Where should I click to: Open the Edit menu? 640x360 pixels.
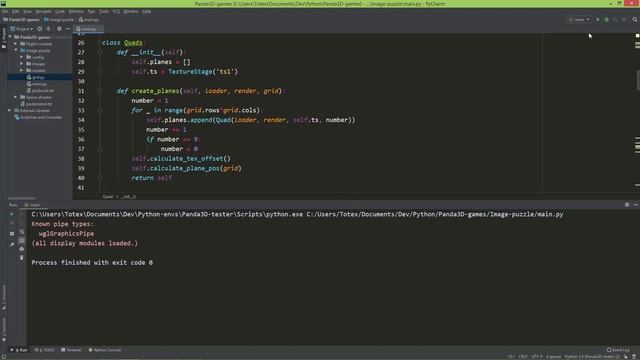(x=16, y=11)
